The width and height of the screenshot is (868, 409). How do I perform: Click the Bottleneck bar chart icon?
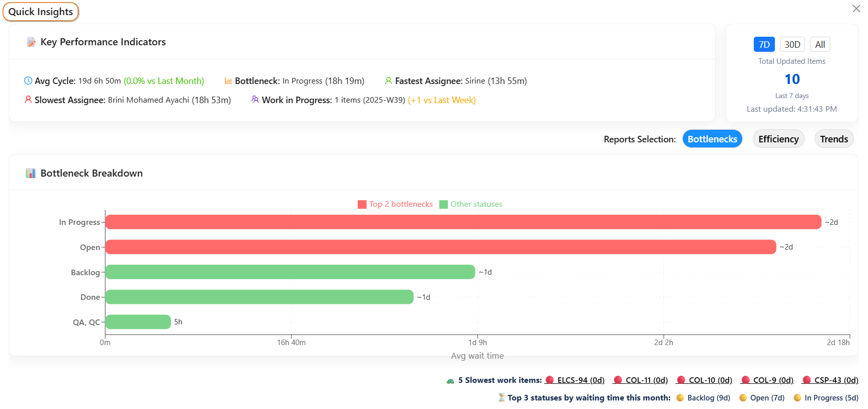pos(228,81)
